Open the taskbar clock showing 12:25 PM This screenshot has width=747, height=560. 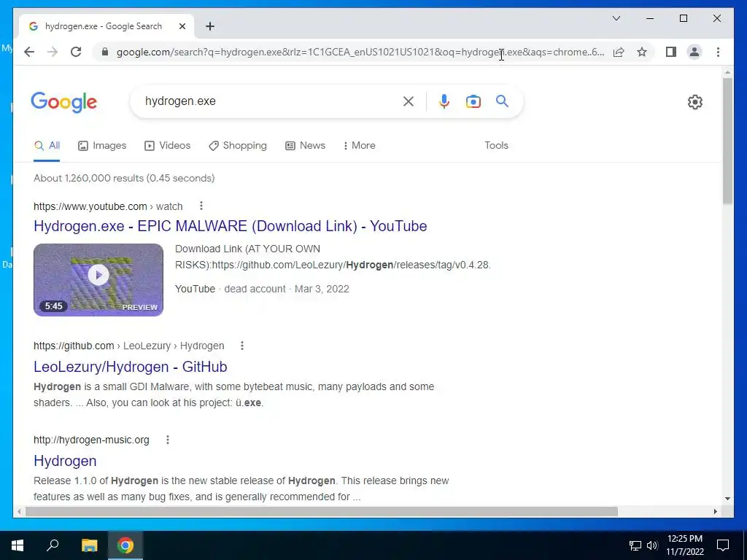[x=684, y=545]
